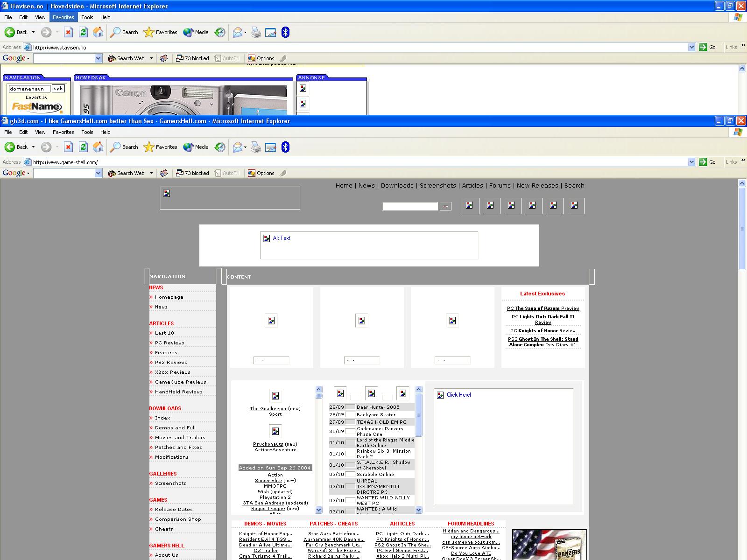Click Back in the ITavisen window
This screenshot has width=747, height=560.
(16, 32)
